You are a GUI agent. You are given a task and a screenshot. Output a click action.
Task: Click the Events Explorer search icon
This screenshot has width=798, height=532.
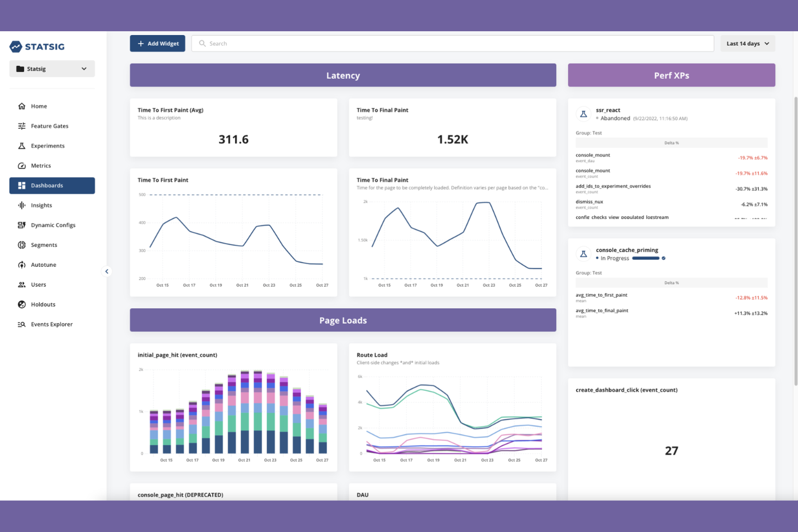tap(22, 324)
